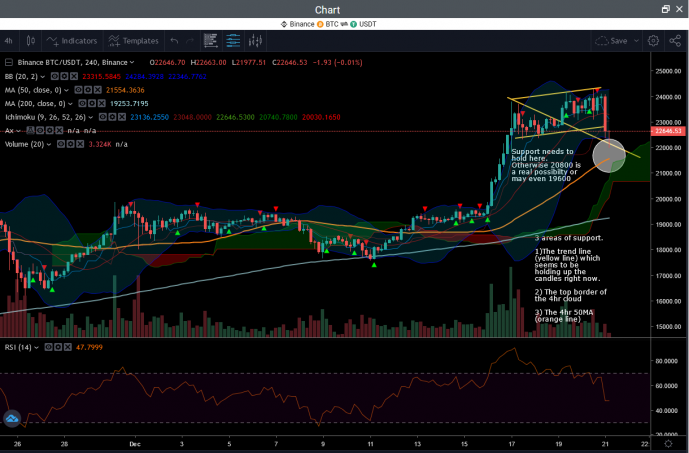Viewport: 689px width, 453px height.
Task: Open Volume (20) settings
Action: 70,144
